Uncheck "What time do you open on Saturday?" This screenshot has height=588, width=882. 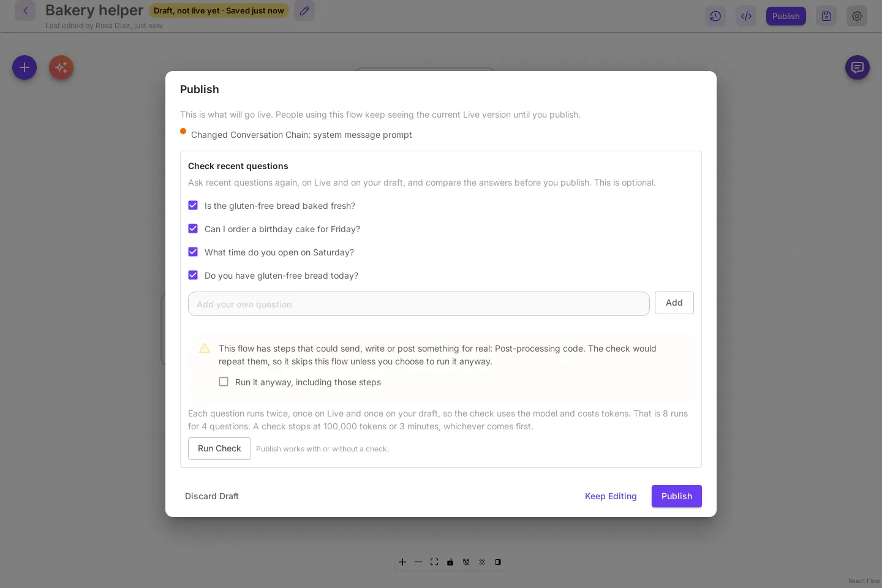pyautogui.click(x=193, y=252)
